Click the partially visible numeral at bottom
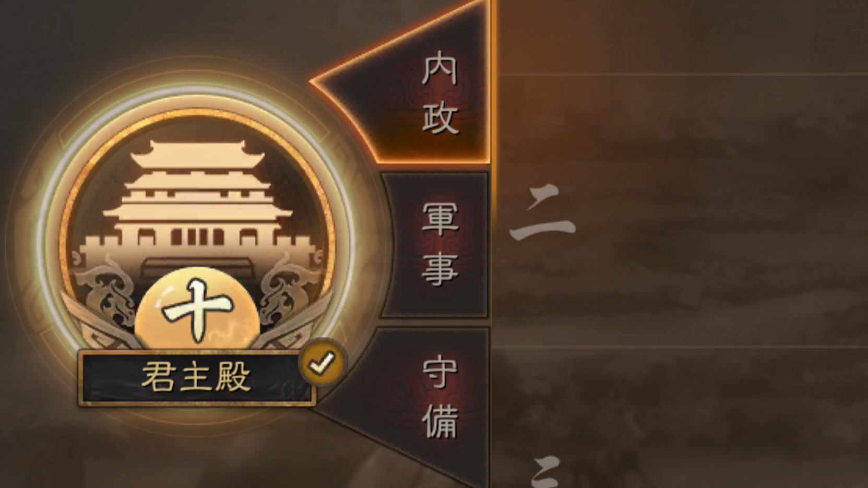868x488 pixels. point(545,471)
